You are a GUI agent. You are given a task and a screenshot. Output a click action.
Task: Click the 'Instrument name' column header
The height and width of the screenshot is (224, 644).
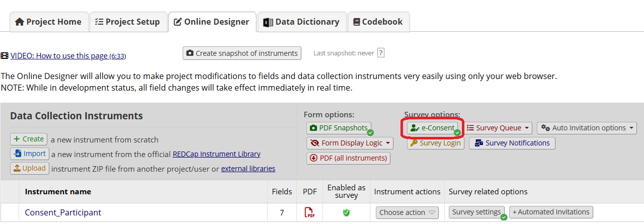(x=58, y=191)
